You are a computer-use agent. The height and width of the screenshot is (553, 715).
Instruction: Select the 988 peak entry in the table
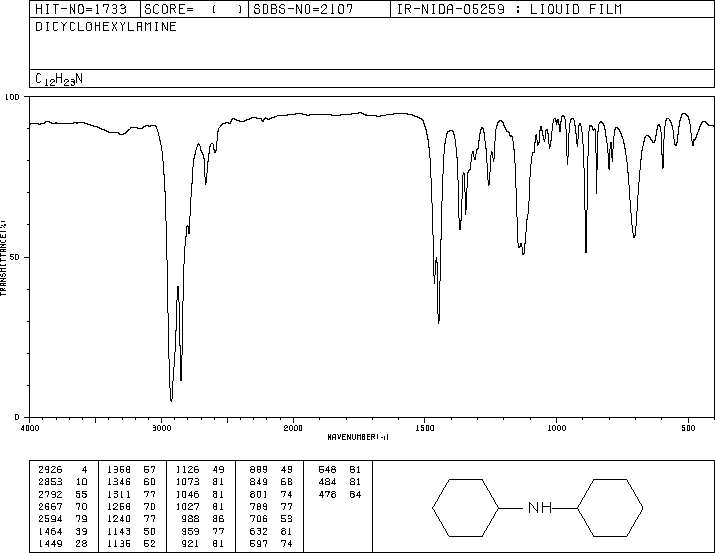203,519
